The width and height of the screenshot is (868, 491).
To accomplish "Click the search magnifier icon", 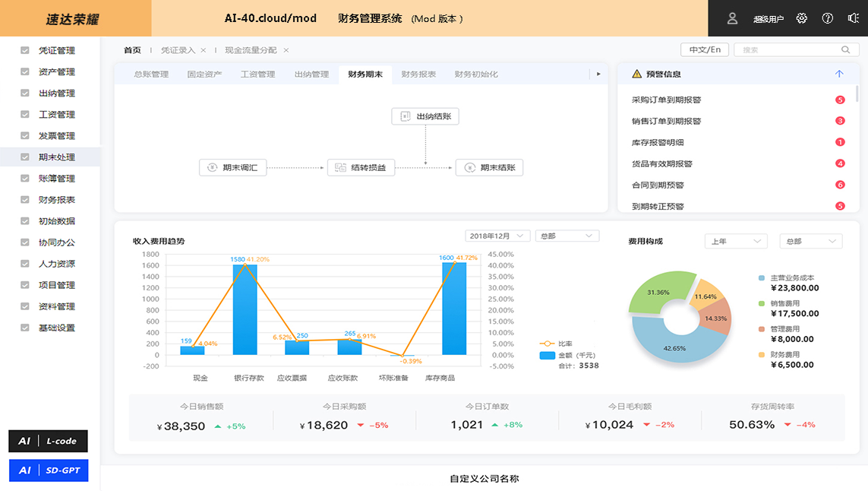I will pyautogui.click(x=845, y=50).
